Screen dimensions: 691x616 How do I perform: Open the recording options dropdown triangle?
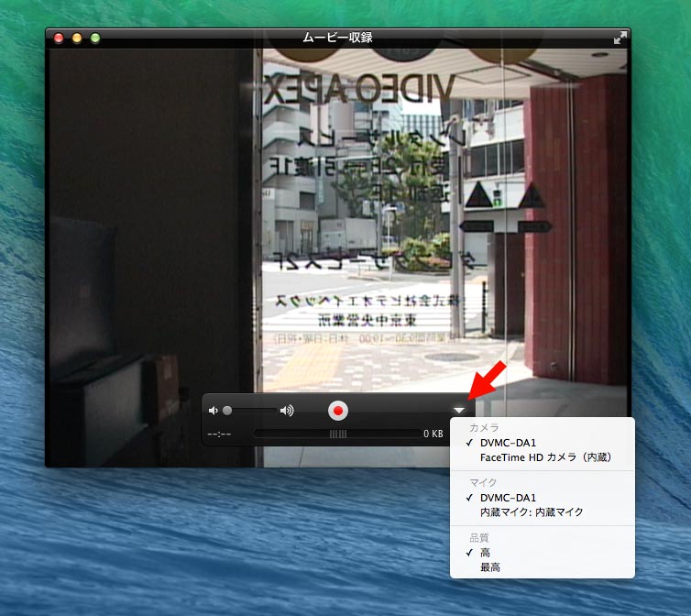point(459,411)
